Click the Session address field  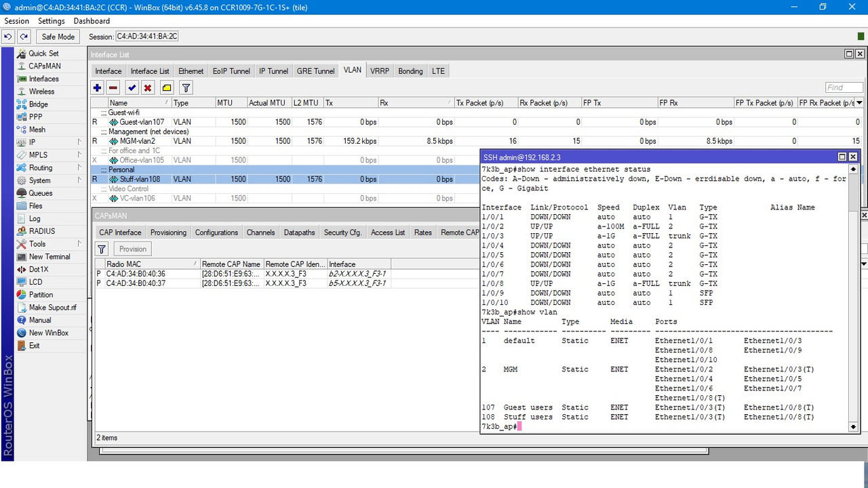click(147, 37)
